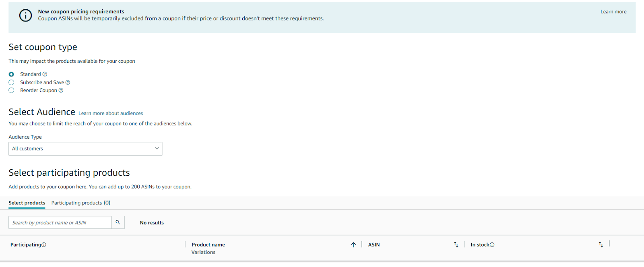The width and height of the screenshot is (644, 267).
Task: Sort the table using the ASIN column header
Action: (x=374, y=244)
